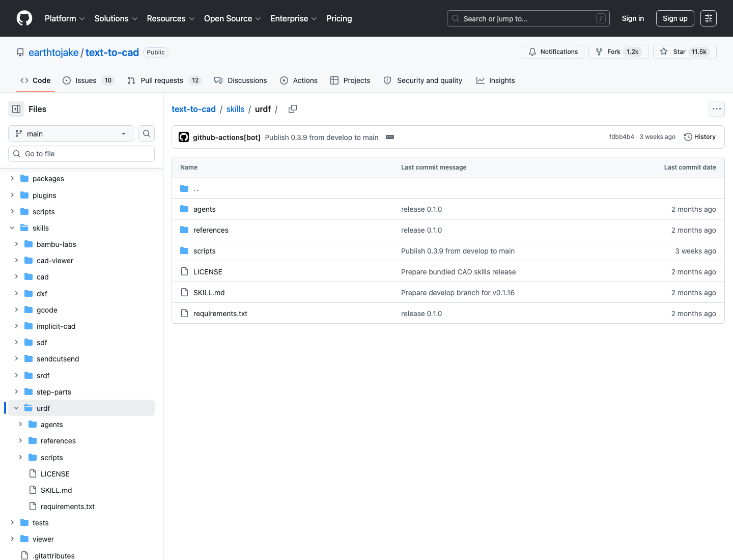Viewport: 733px width, 560px height.
Task: Click the Sign in link
Action: pos(633,18)
